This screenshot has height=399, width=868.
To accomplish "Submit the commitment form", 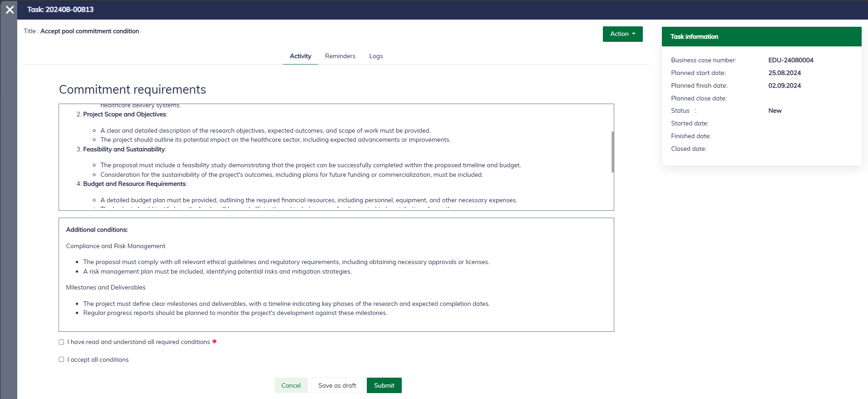I will pos(384,385).
